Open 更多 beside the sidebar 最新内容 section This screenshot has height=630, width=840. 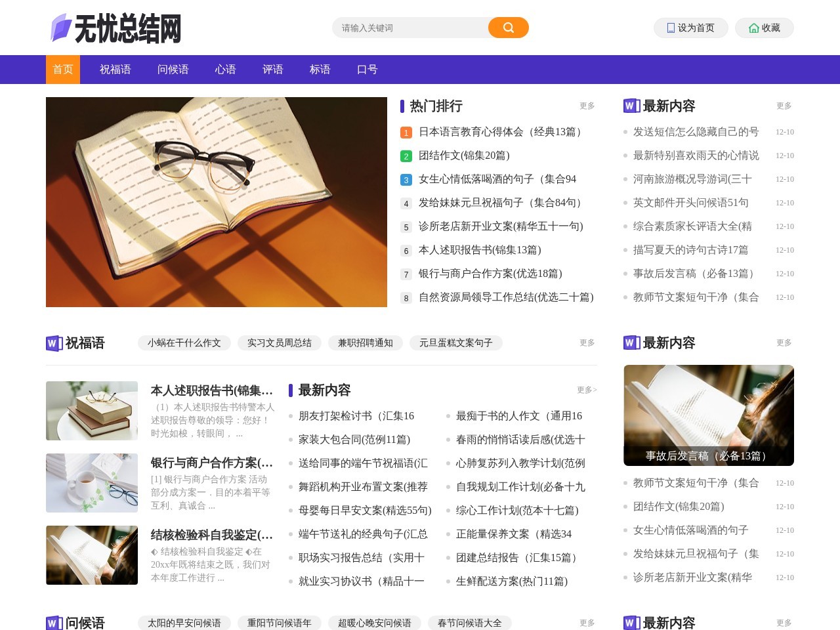pos(784,106)
